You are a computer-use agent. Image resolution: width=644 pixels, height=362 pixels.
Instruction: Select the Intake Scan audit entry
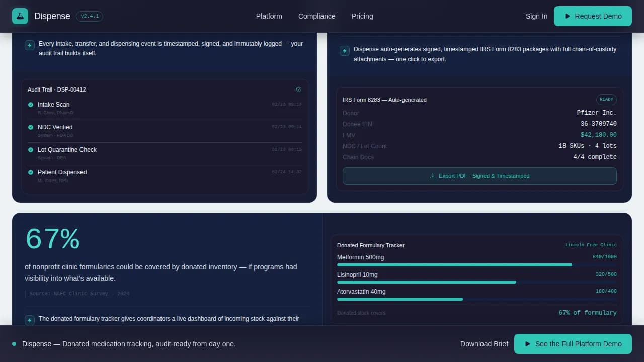(165, 109)
